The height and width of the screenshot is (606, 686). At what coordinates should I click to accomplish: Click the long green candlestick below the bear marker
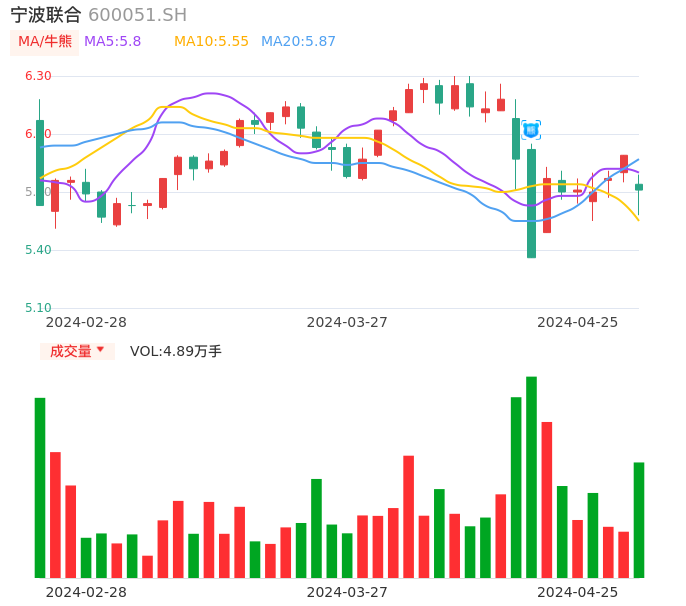coord(531,203)
